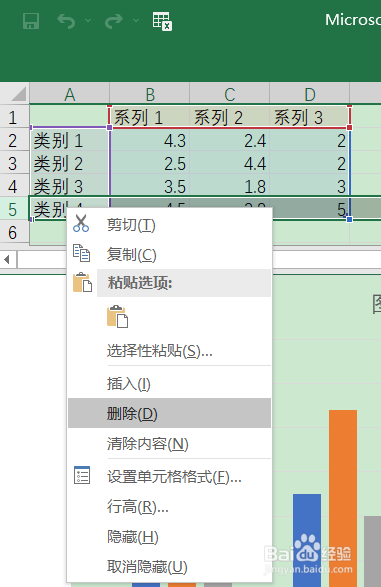Click the paste option clipboard button
The height and width of the screenshot is (587, 381).
118,316
